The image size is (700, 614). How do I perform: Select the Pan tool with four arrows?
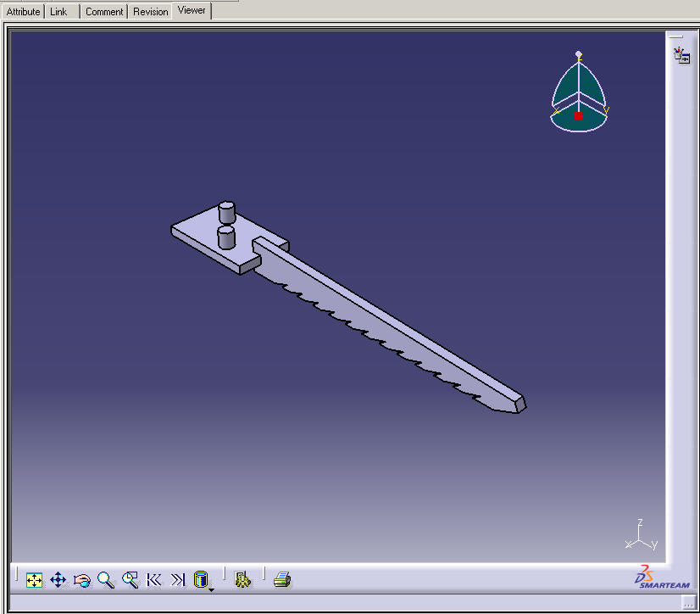point(58,580)
